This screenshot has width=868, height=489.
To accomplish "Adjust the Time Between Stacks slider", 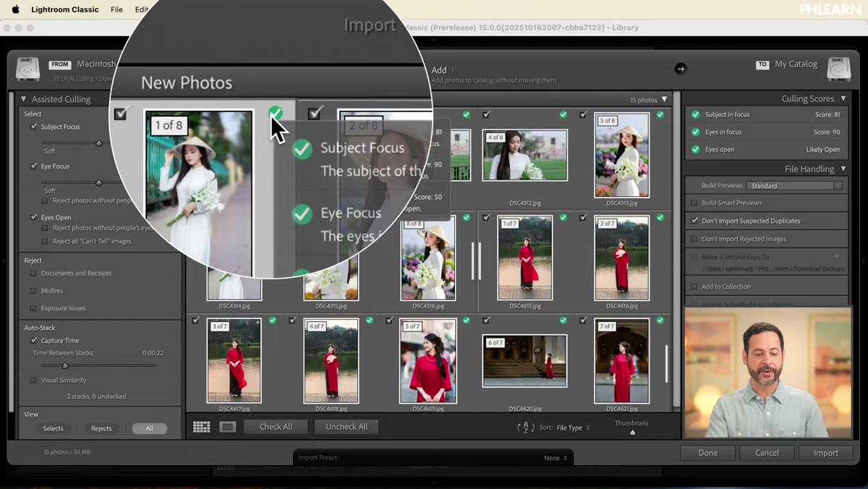I will point(64,365).
